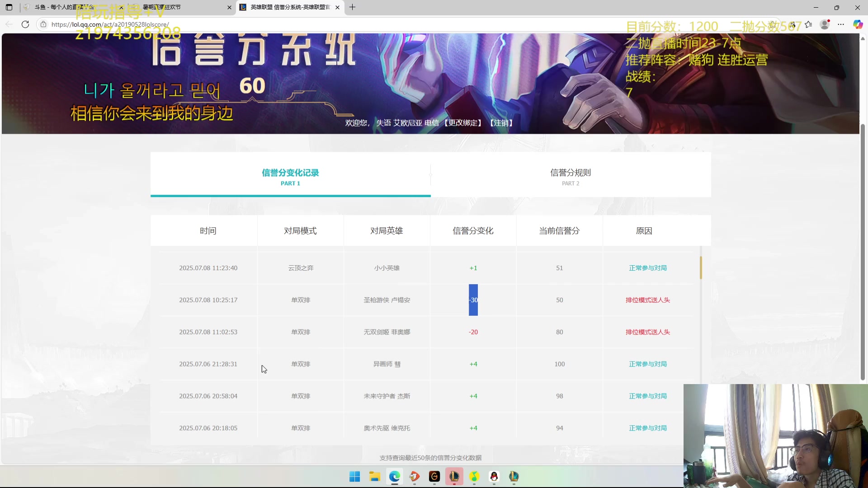Click 正常参与对局 in the 20:58:04 row
Screen dimensions: 868x488
tap(648, 396)
